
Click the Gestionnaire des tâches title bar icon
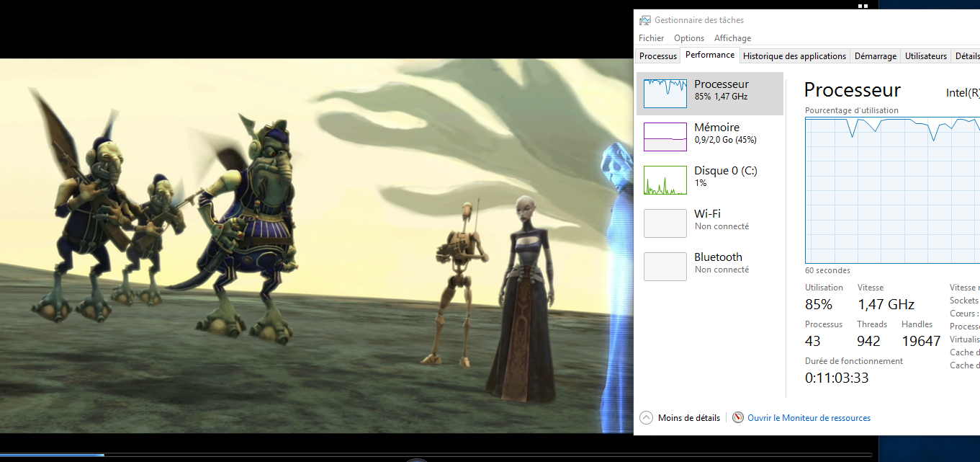click(x=645, y=20)
